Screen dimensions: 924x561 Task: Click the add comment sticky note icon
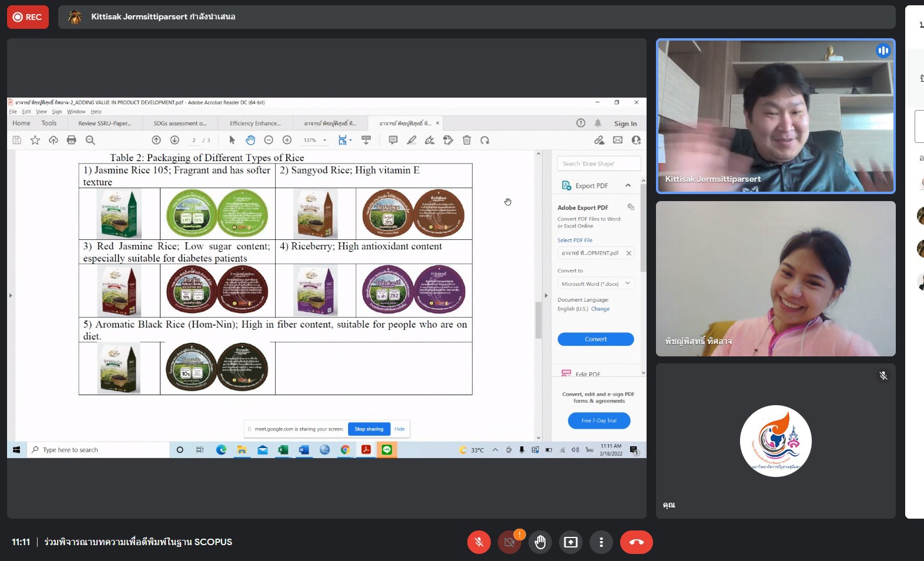click(393, 140)
